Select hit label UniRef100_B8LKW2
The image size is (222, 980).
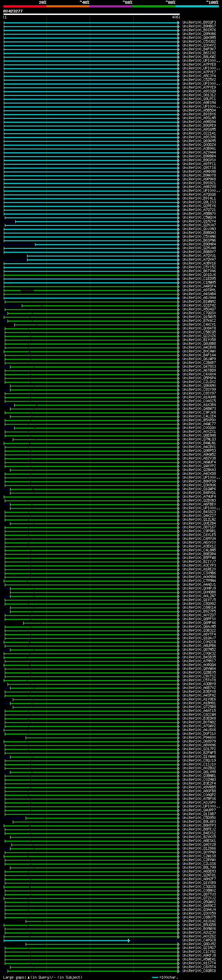point(199,57)
